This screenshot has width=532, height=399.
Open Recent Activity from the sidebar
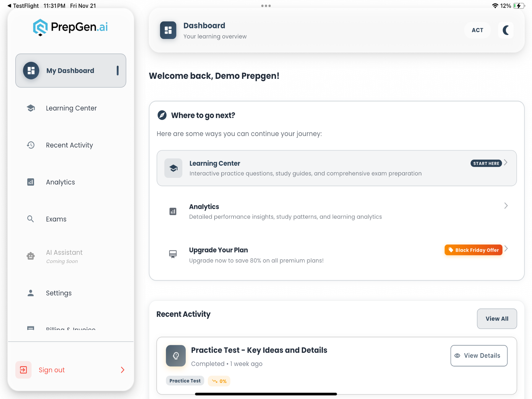tap(71, 145)
